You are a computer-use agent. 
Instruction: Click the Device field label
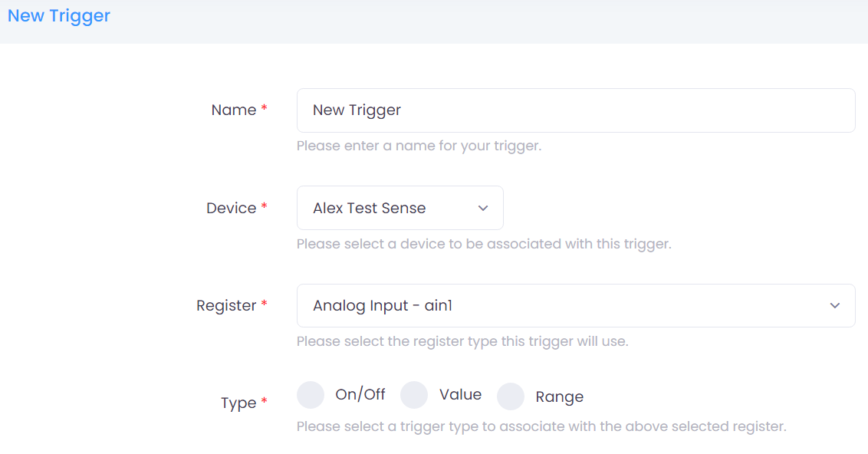(x=231, y=208)
